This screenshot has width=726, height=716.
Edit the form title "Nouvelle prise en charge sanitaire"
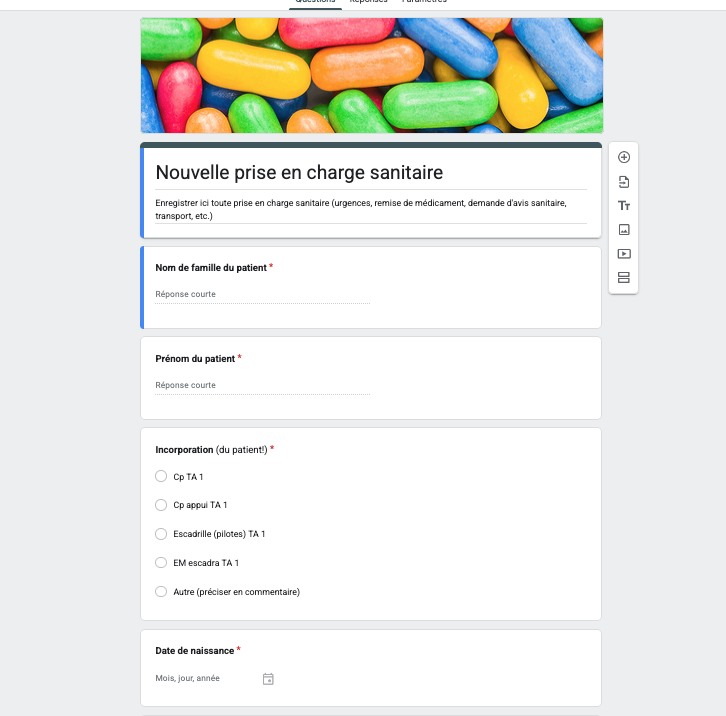(x=299, y=173)
